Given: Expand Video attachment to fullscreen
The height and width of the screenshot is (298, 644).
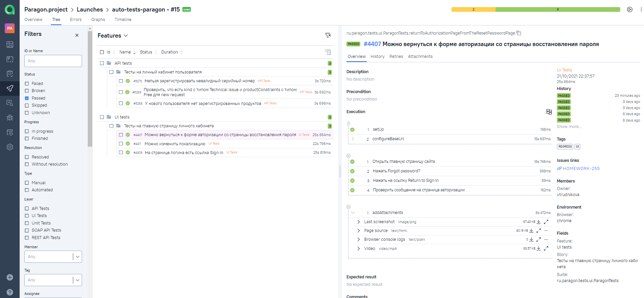Looking at the screenshot, I should [546, 249].
